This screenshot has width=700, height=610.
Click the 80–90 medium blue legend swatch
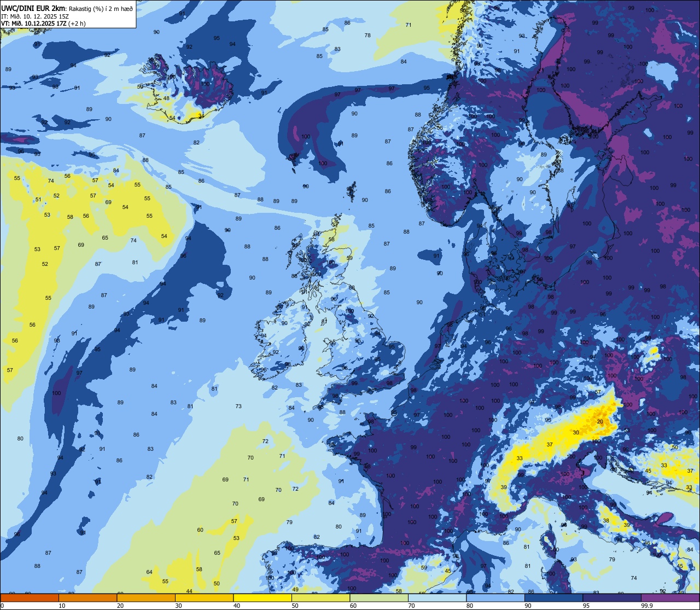[x=495, y=597]
